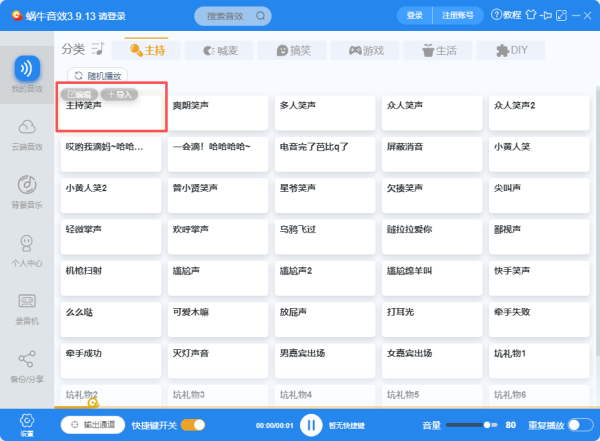
Task: Play the 轻微掌声 sound card
Action: 111,237
